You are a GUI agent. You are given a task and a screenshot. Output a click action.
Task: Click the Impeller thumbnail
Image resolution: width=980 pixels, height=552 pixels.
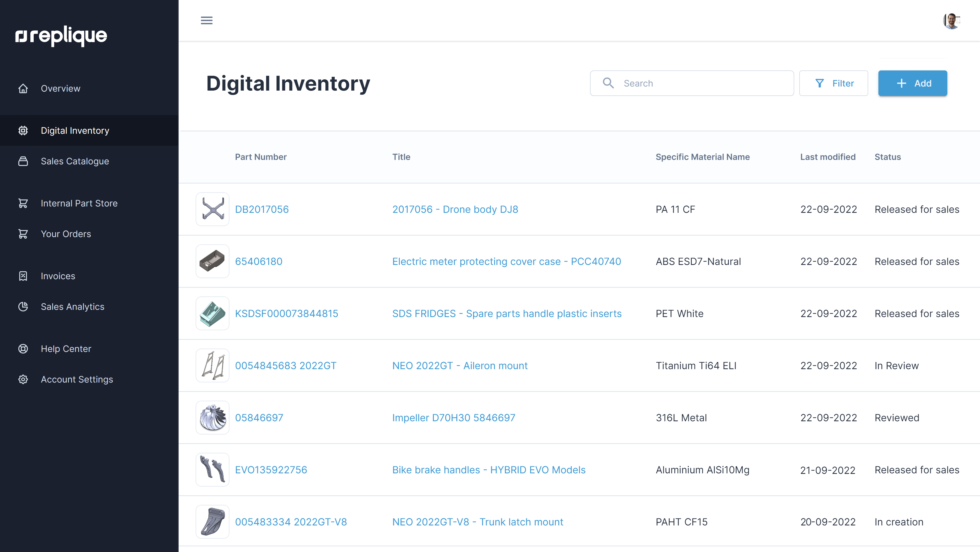[212, 418]
